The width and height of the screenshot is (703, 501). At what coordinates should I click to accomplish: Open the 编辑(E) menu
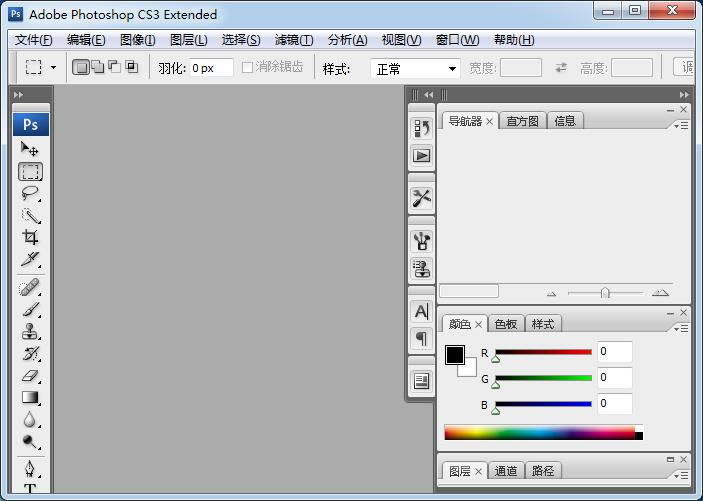click(86, 40)
